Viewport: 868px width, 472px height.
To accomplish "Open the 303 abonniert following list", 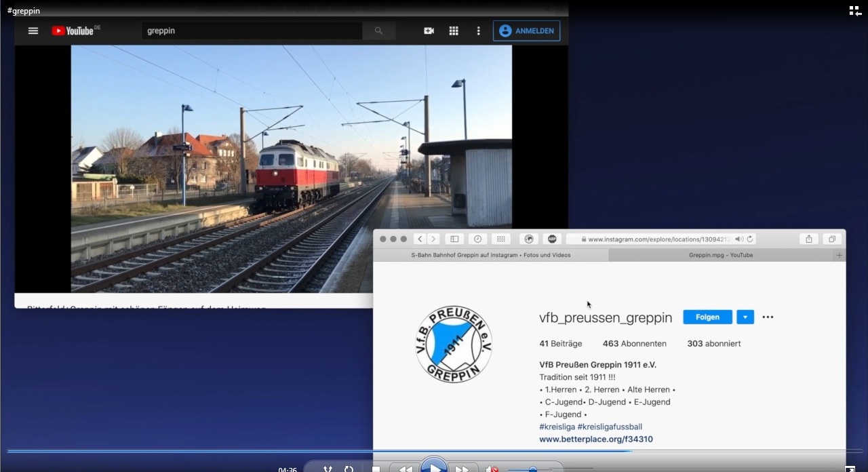I will [714, 343].
